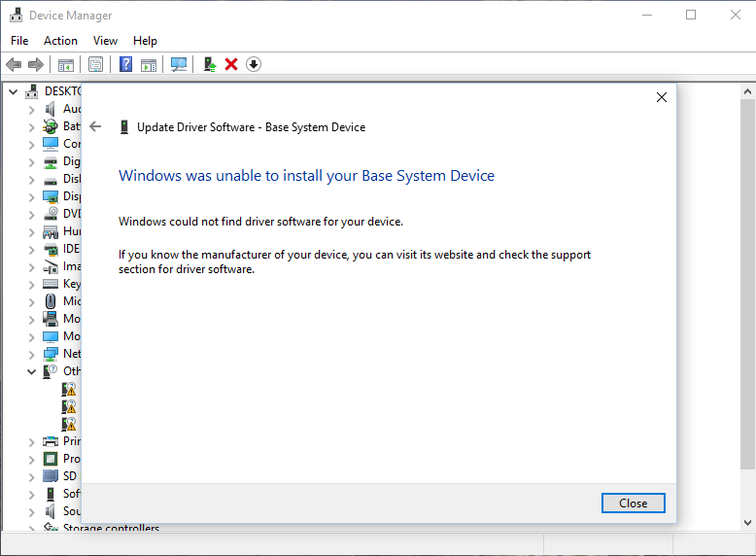Screen dimensions: 756x556
Task: Select the Sound controllers speaker icon
Action: pos(51,511)
